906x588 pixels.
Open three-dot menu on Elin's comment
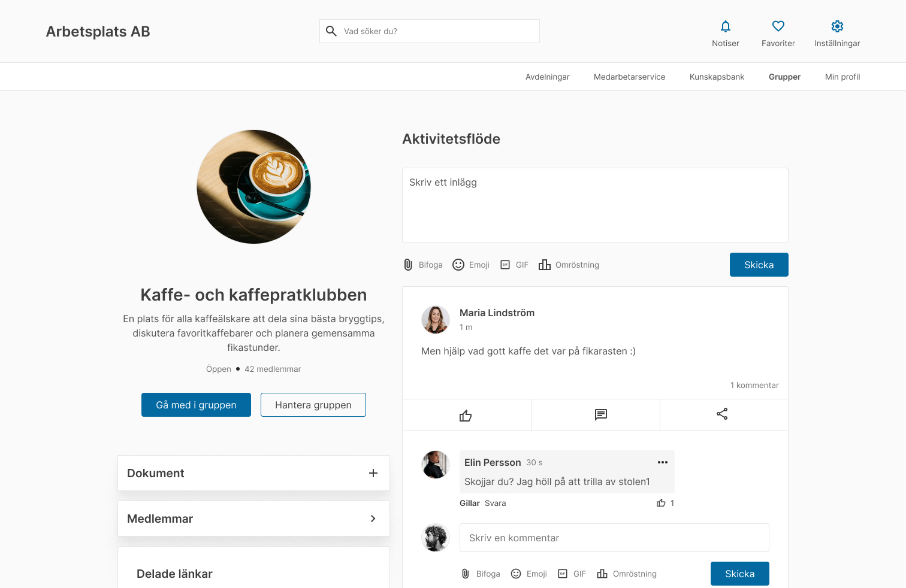[662, 462]
